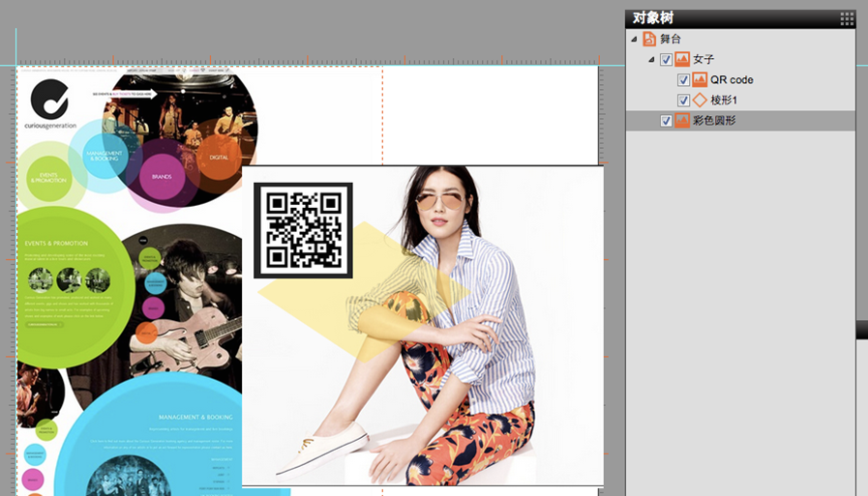Toggle visibility checkbox for 女子

(x=666, y=60)
